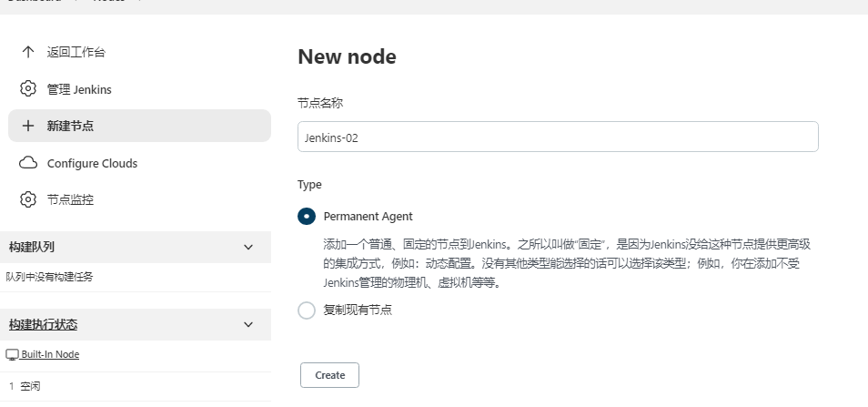Click the gear icon beside 节点监控
The width and height of the screenshot is (868, 407).
point(27,199)
